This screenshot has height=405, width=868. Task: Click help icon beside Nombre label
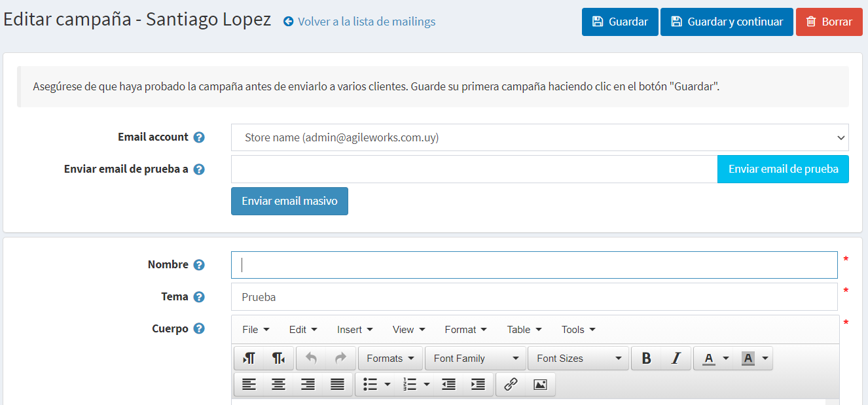pyautogui.click(x=199, y=265)
